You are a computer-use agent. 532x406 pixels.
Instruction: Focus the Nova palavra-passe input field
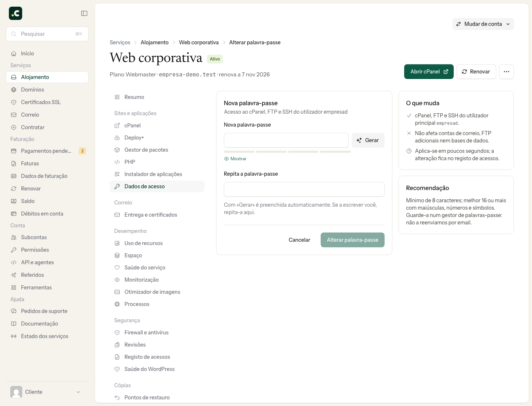tap(286, 140)
